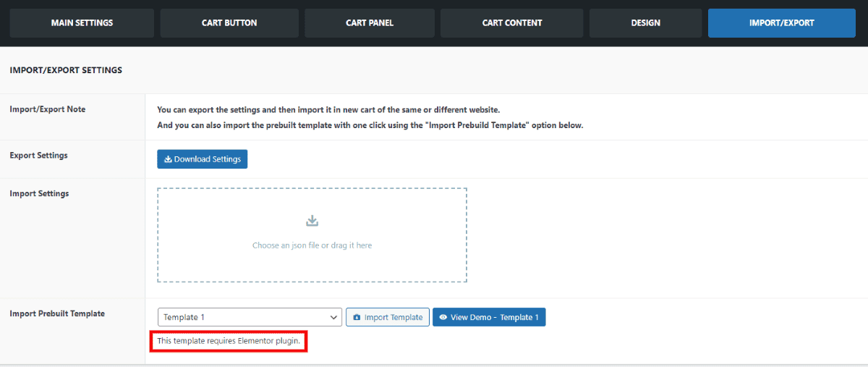Screen dimensions: 868x367
Task: Click the Import/Export Settings heading
Action: pyautogui.click(x=66, y=70)
